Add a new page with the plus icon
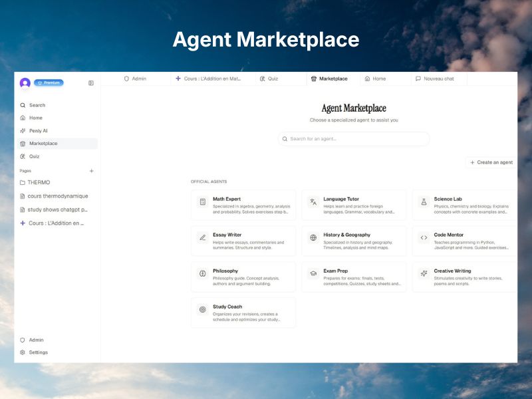532x399 pixels. coord(92,171)
